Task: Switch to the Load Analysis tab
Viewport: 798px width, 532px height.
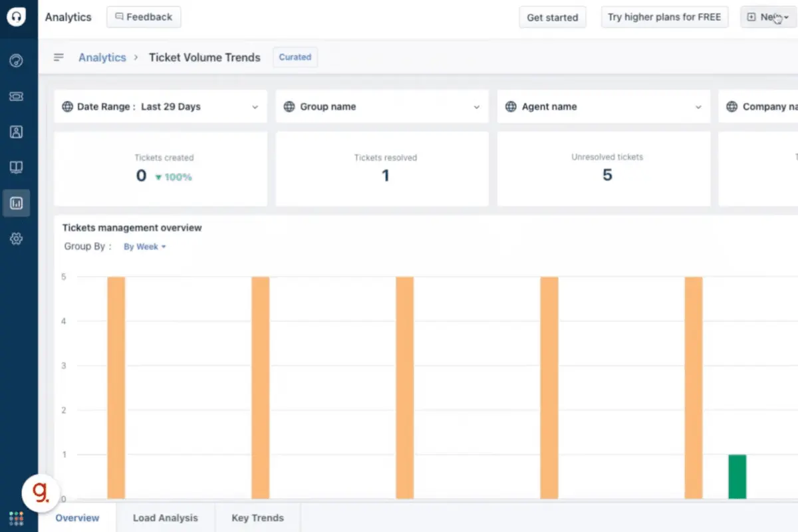Action: [166, 518]
